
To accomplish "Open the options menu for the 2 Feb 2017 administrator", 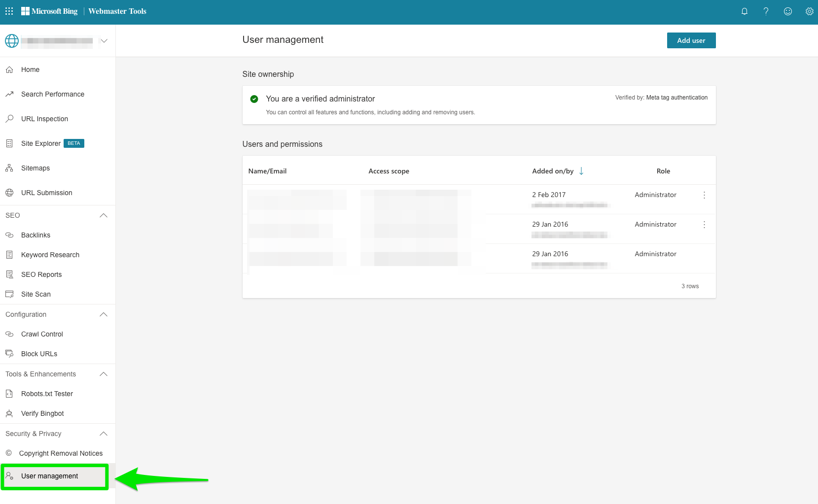I will point(704,195).
